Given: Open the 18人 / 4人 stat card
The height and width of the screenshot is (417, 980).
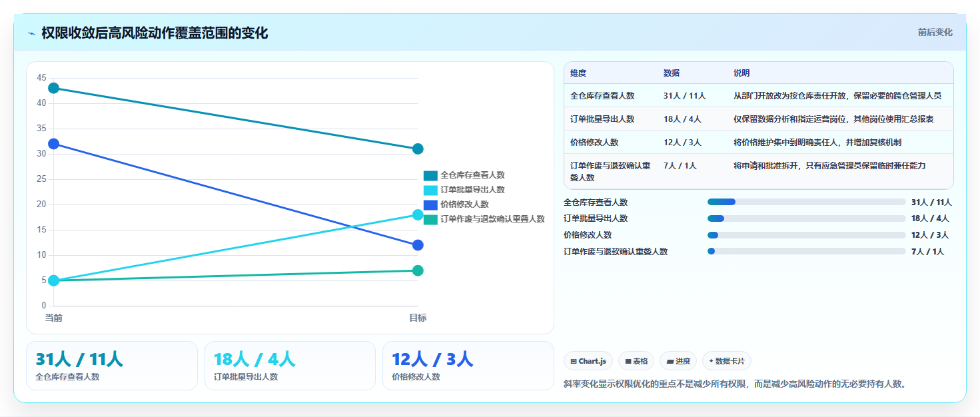Looking at the screenshot, I should [290, 366].
